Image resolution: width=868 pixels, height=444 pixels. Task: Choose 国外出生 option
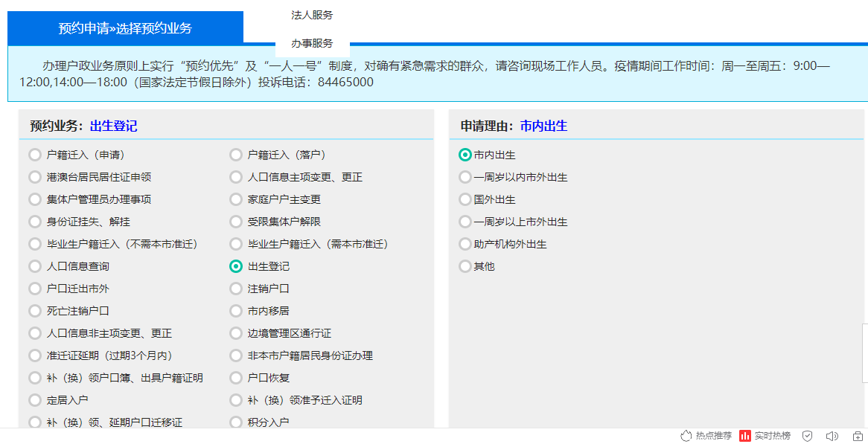tap(465, 199)
